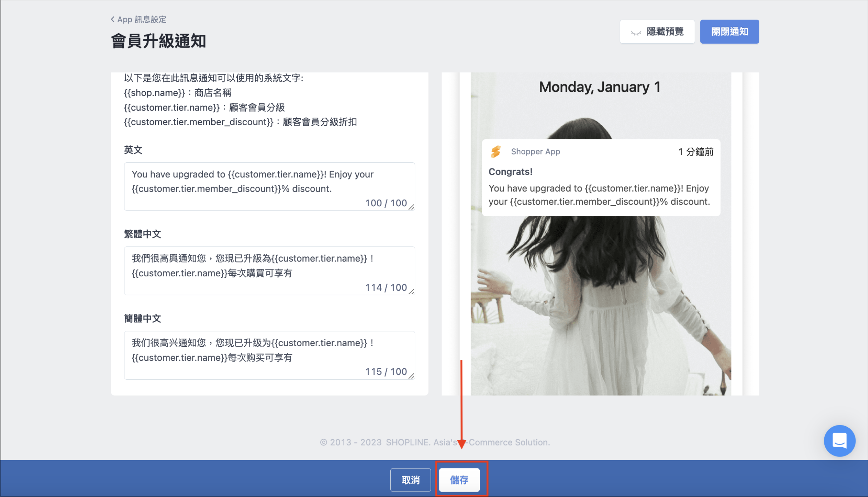The height and width of the screenshot is (497, 868).
Task: Click the notification preview body message
Action: [599, 195]
